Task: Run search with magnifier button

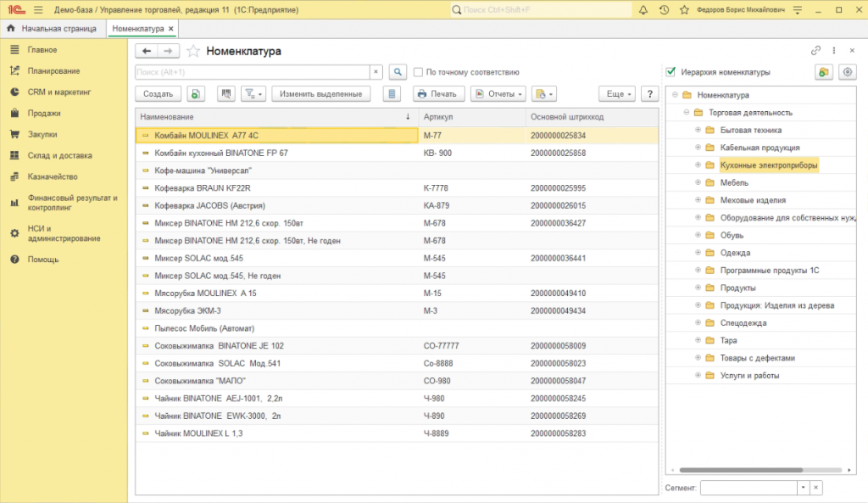Action: (398, 72)
